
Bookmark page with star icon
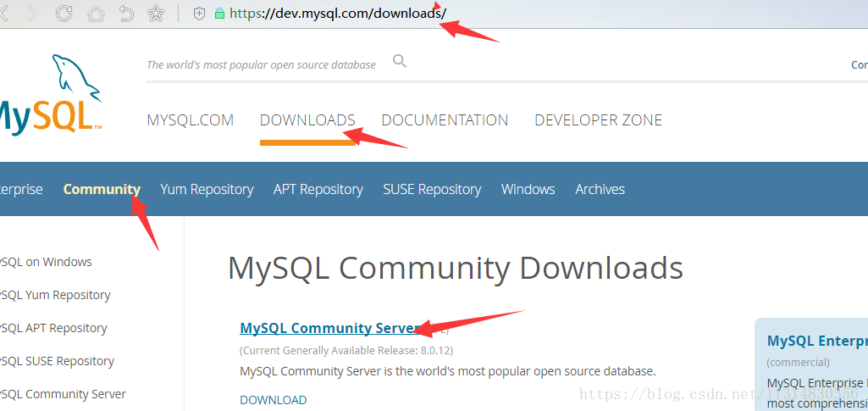pos(156,14)
